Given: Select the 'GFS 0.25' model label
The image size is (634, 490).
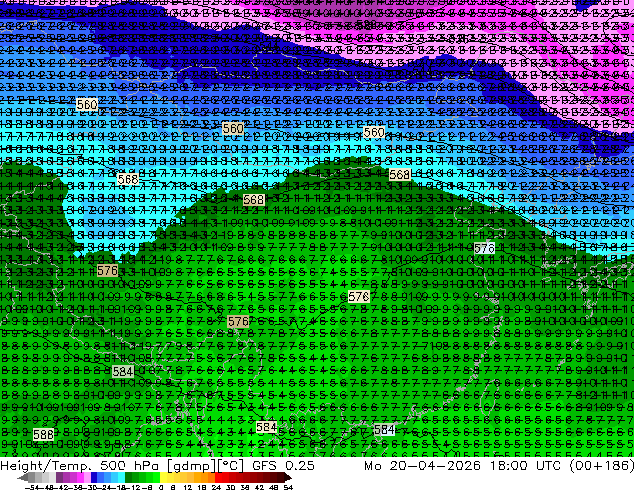Looking at the screenshot, I should pyautogui.click(x=283, y=465).
